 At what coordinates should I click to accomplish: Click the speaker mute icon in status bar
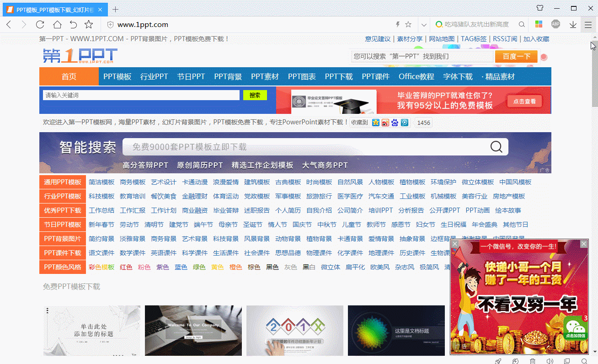coord(550,361)
